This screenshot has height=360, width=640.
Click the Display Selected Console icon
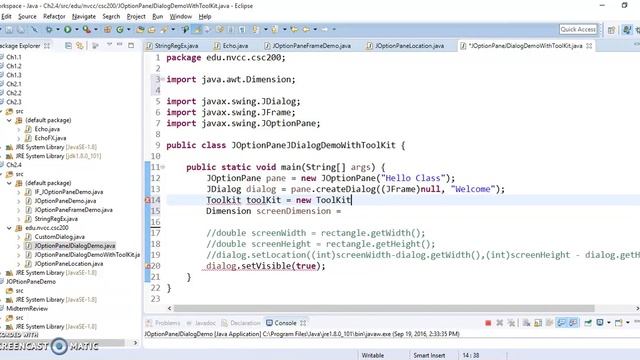tap(600, 322)
